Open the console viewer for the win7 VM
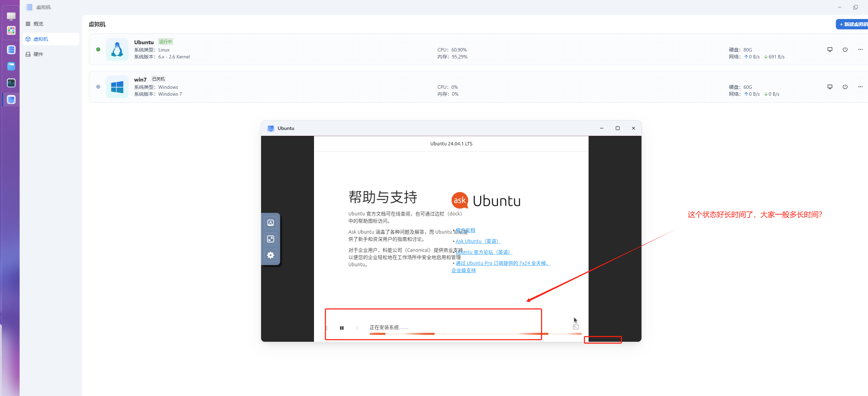868x396 pixels. click(x=830, y=87)
